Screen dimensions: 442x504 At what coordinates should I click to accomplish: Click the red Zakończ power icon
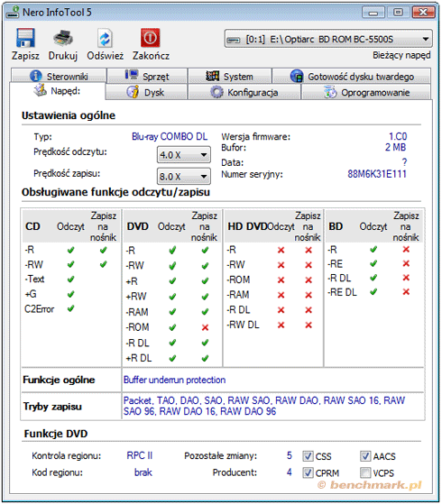tap(151, 38)
